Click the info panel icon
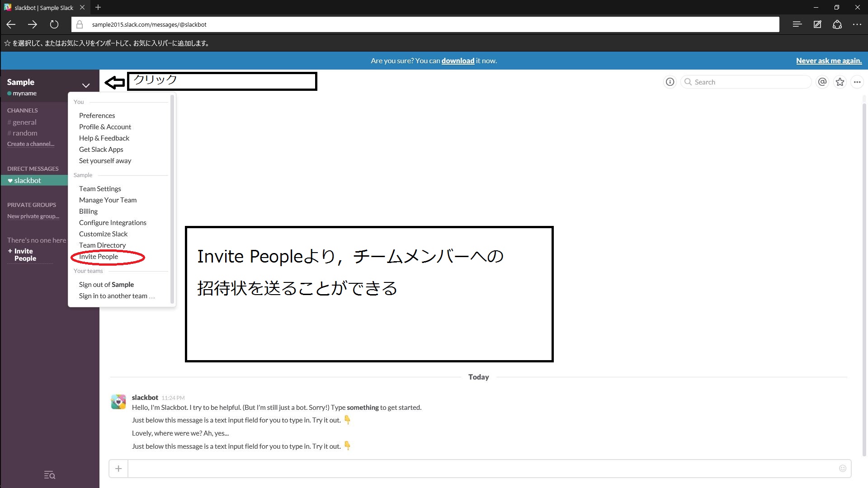 click(x=670, y=82)
